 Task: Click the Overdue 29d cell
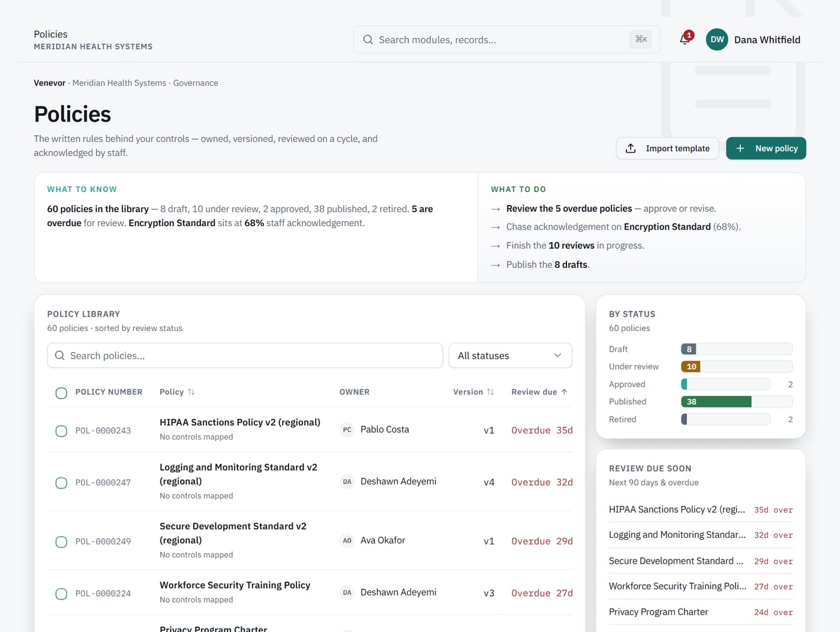pyautogui.click(x=542, y=541)
